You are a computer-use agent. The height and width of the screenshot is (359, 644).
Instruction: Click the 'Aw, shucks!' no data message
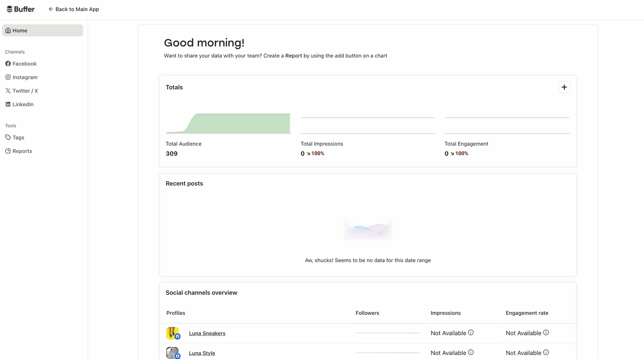pyautogui.click(x=368, y=260)
